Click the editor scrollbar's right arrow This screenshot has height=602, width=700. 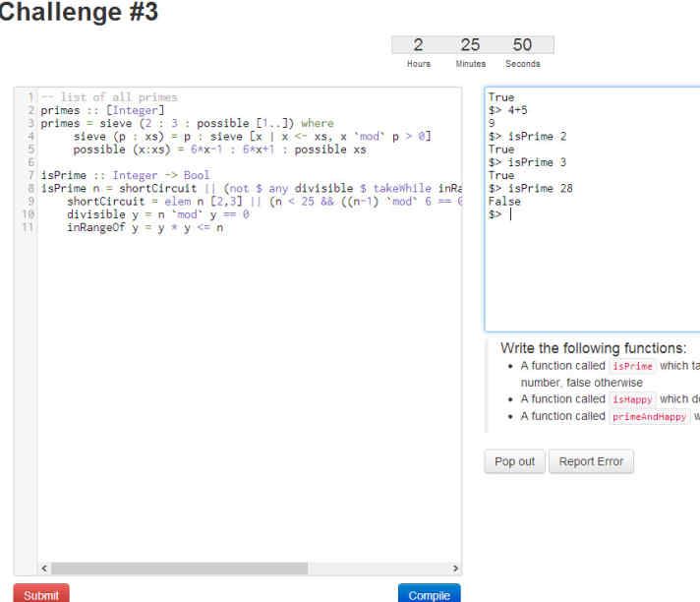tap(454, 569)
